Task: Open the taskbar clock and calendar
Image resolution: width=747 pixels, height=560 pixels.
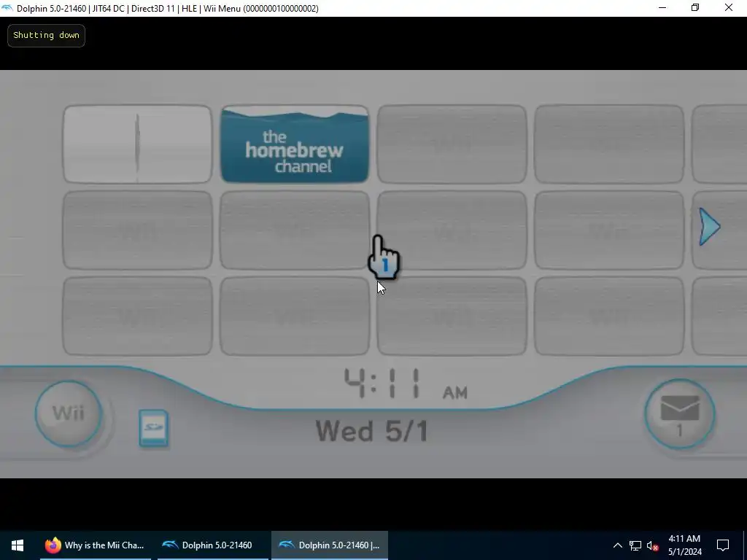Action: [x=684, y=545]
